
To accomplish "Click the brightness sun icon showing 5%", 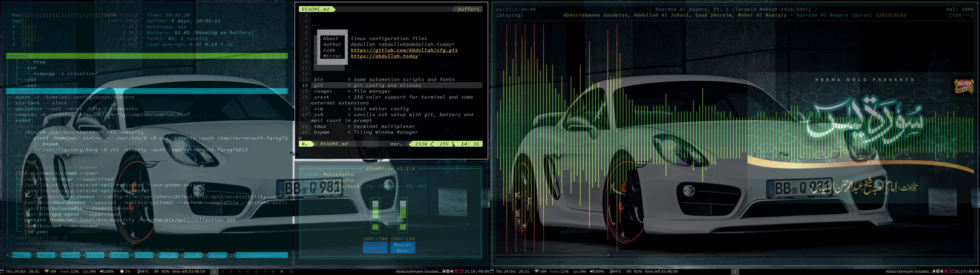I will point(122,272).
